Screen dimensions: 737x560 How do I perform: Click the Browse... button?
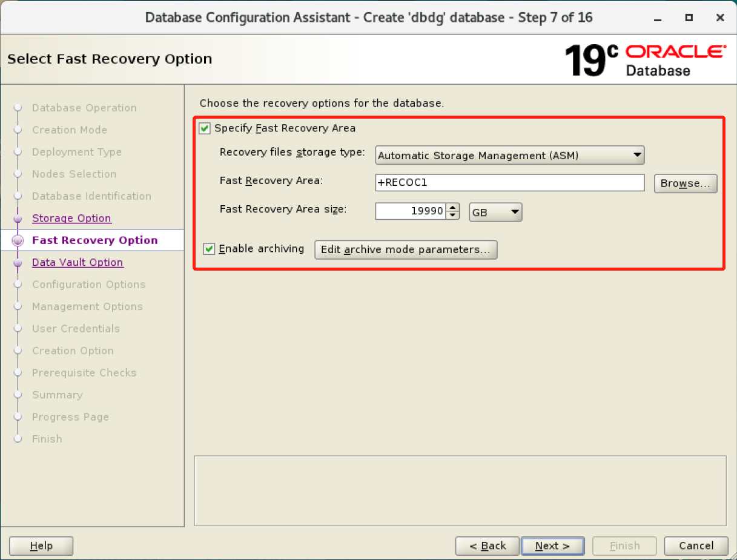tap(686, 183)
